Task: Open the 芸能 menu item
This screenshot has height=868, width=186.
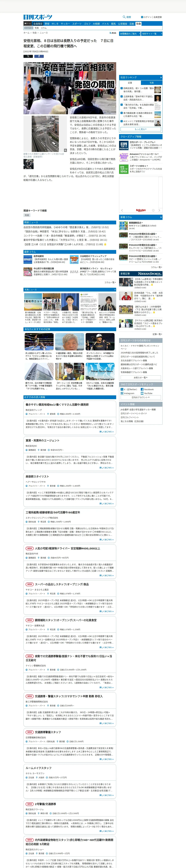Action: point(132,24)
